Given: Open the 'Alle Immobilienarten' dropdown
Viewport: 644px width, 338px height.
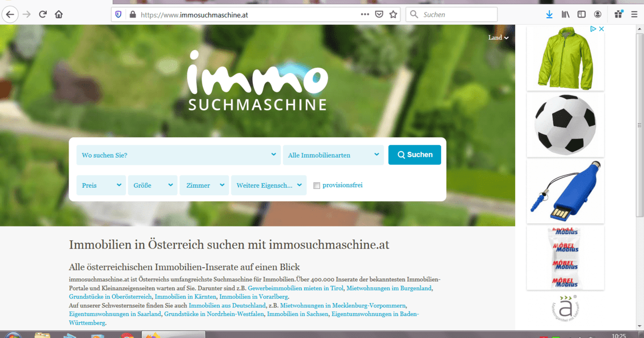Looking at the screenshot, I should 333,155.
